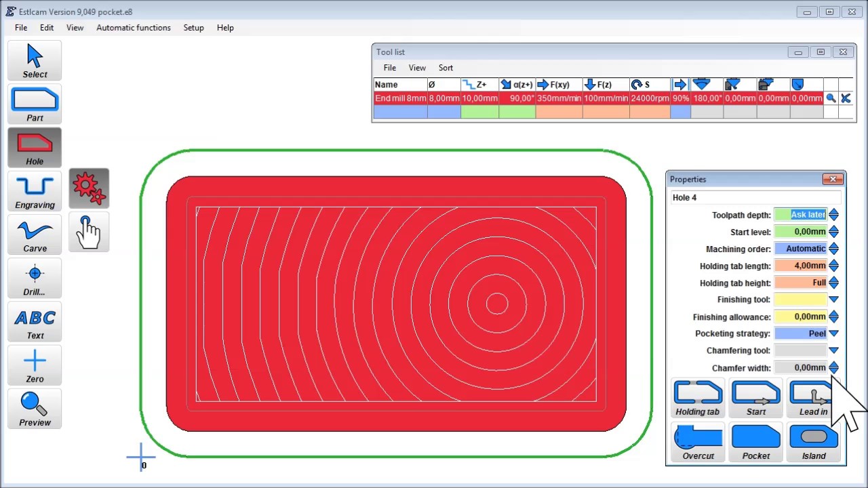Pick the Text tool
The width and height of the screenshot is (868, 488).
35,323
